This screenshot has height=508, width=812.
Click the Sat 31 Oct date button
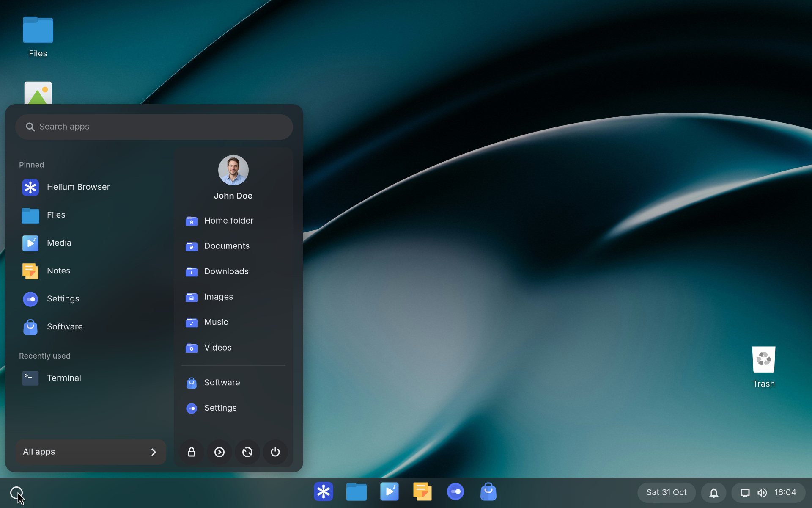point(667,493)
